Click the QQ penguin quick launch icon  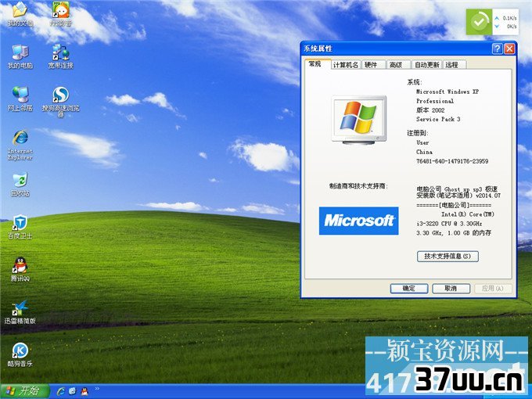[x=84, y=391]
